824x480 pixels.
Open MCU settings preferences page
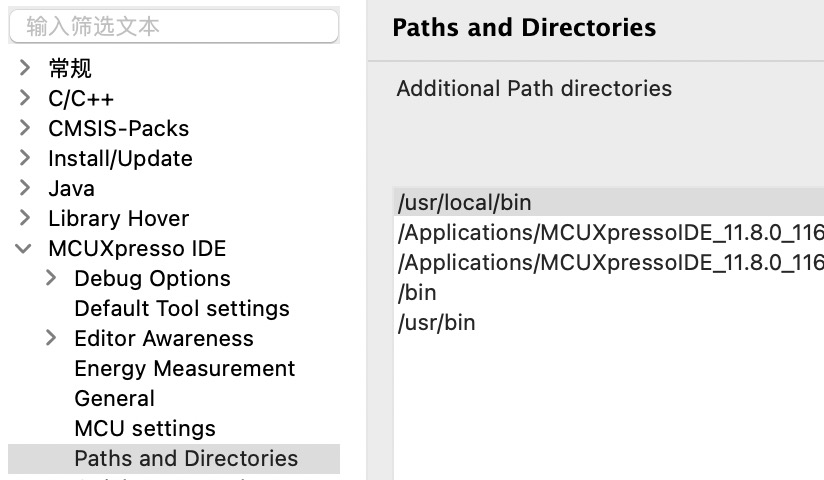coord(144,428)
